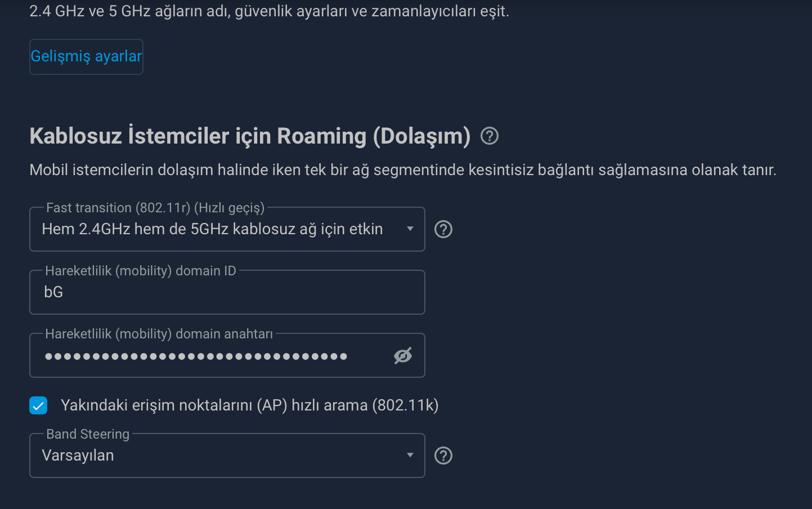Image resolution: width=812 pixels, height=509 pixels.
Task: Select the 'Band Steering' field label
Action: coord(88,434)
